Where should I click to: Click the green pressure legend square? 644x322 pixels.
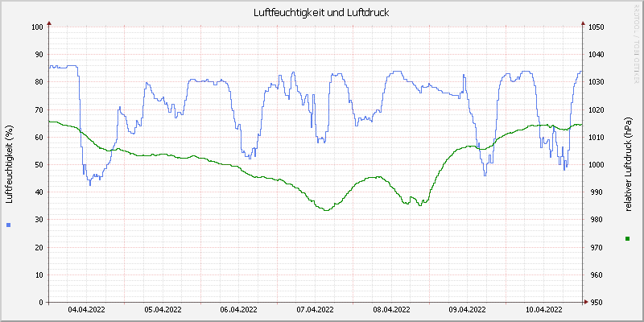[627, 238]
